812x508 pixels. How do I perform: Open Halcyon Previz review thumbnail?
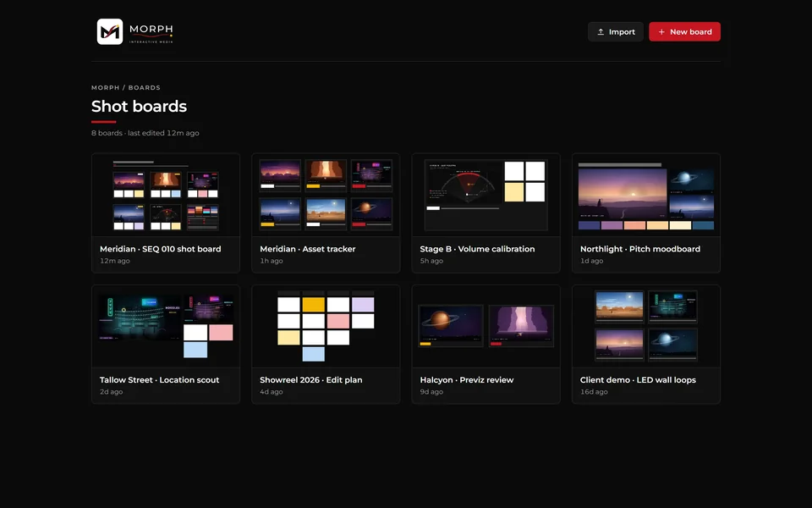coord(486,326)
